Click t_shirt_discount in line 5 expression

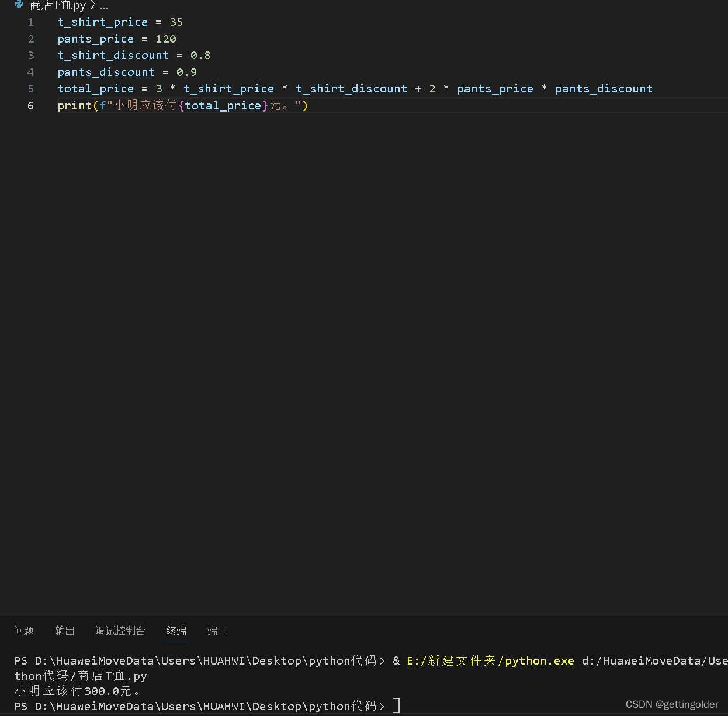[352, 89]
